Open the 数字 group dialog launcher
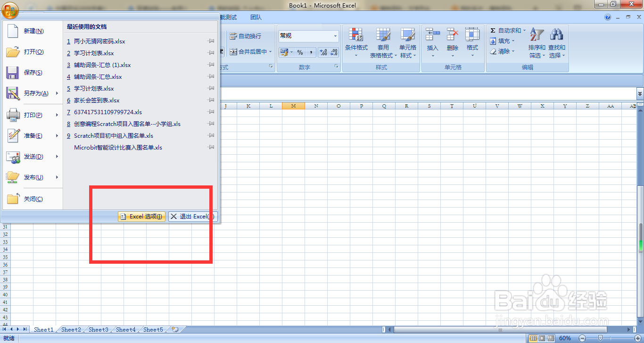This screenshot has height=343, width=644. 337,67
